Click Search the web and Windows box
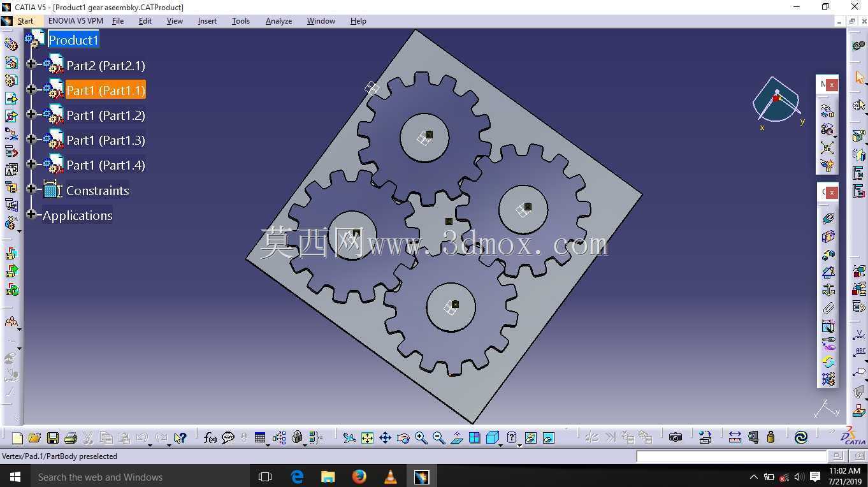This screenshot has width=868, height=487. (139, 476)
